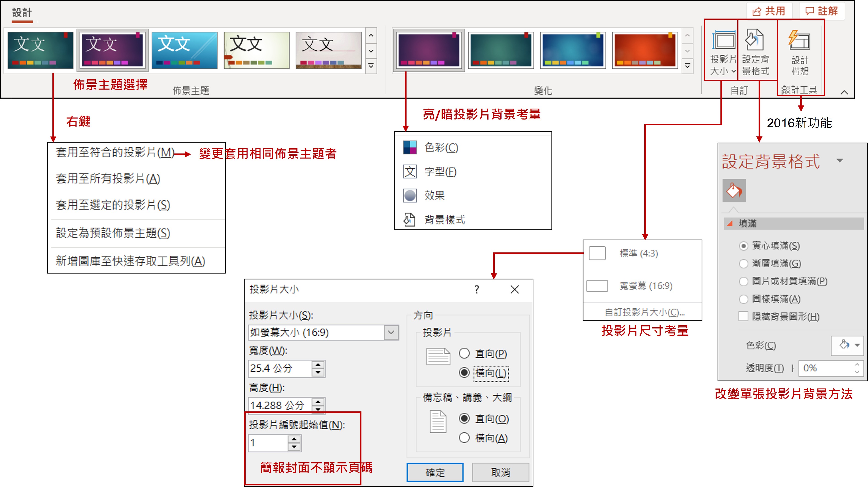Expand the 佈景主題 gallery more arrow
Image resolution: width=868 pixels, height=487 pixels.
point(371,66)
